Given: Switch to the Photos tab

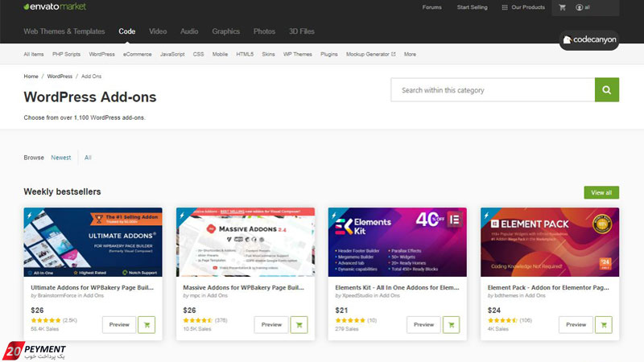Looking at the screenshot, I should 264,31.
